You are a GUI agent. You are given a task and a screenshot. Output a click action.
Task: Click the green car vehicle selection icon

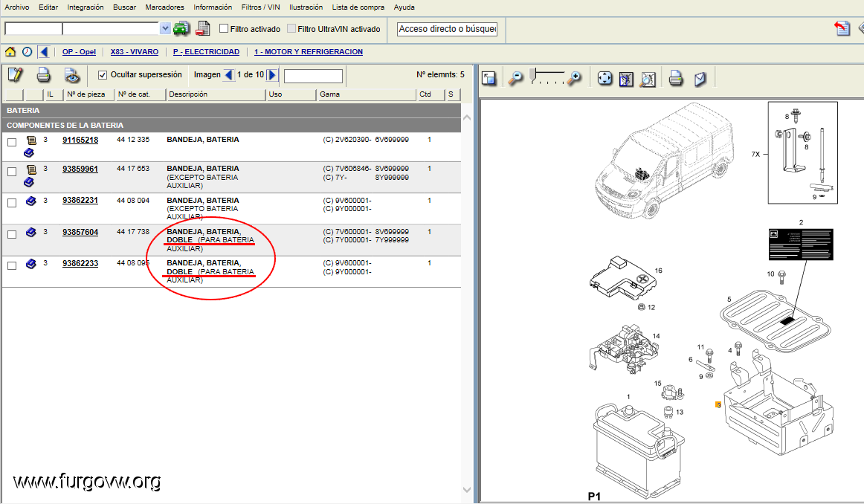[181, 29]
